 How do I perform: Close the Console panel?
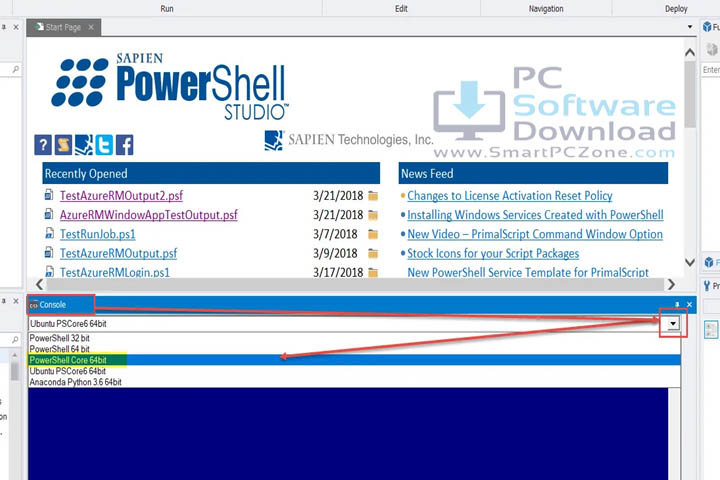click(689, 305)
